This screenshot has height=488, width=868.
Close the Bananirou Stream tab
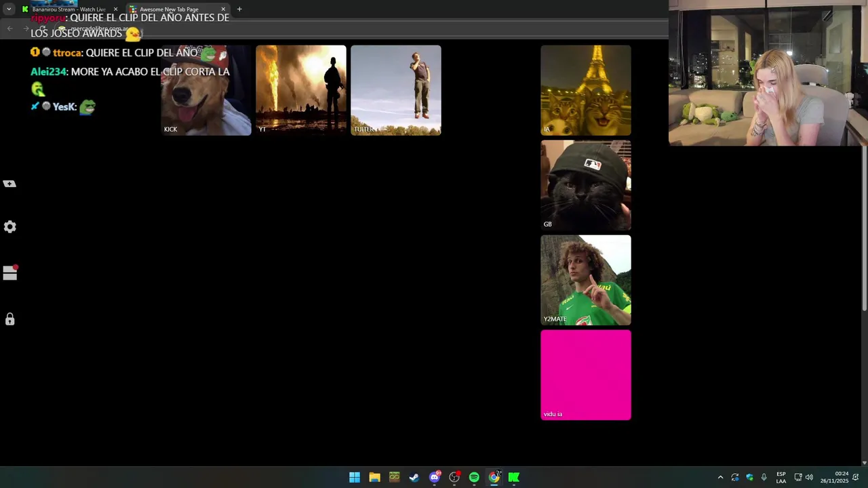pos(115,9)
